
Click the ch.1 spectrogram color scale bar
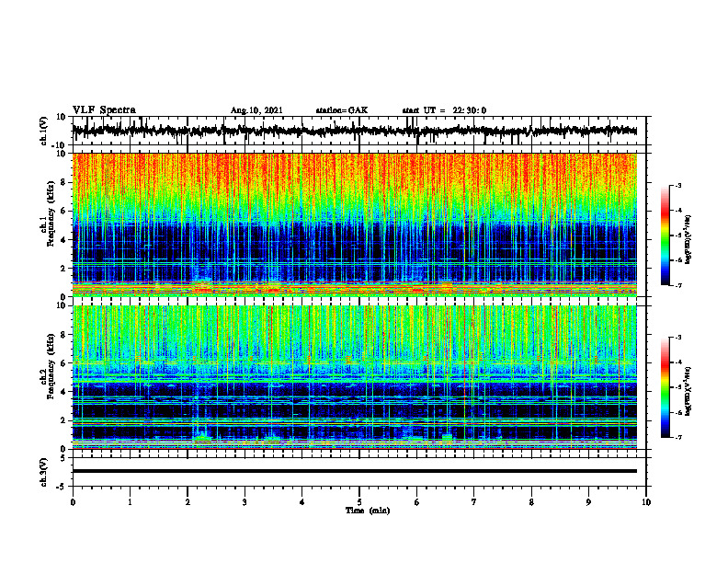pos(665,236)
